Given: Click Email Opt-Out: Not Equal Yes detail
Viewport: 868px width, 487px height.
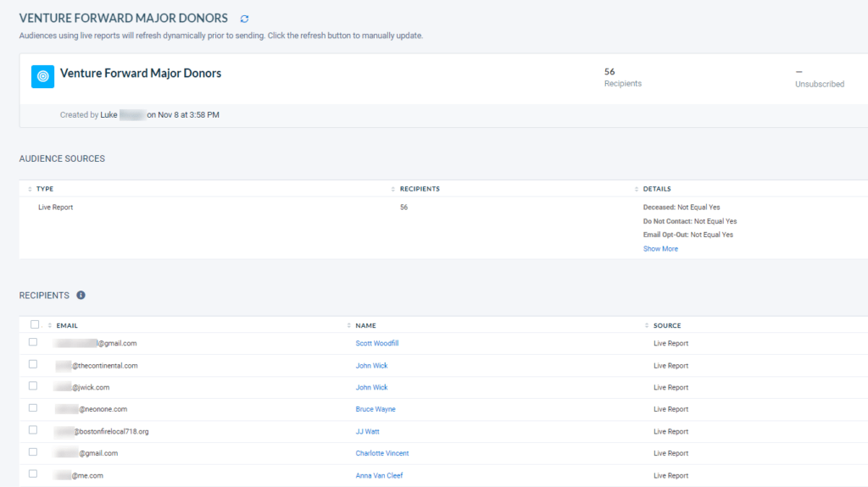Looking at the screenshot, I should point(688,235).
